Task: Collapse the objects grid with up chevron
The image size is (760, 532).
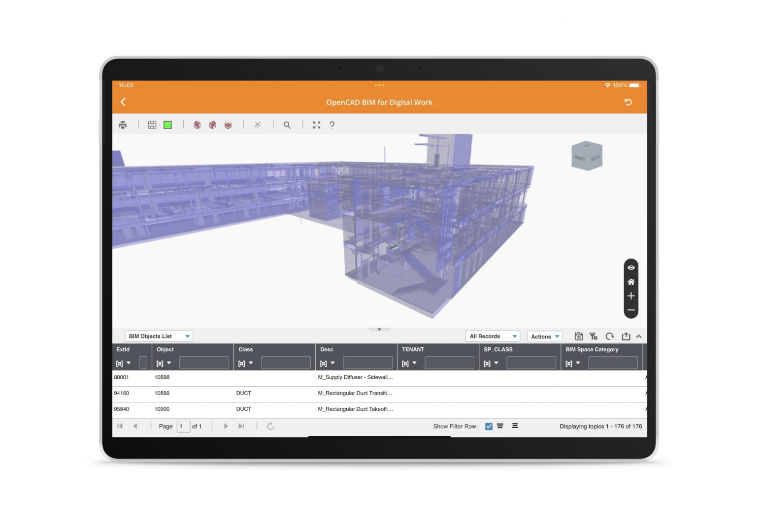Action: tap(639, 336)
